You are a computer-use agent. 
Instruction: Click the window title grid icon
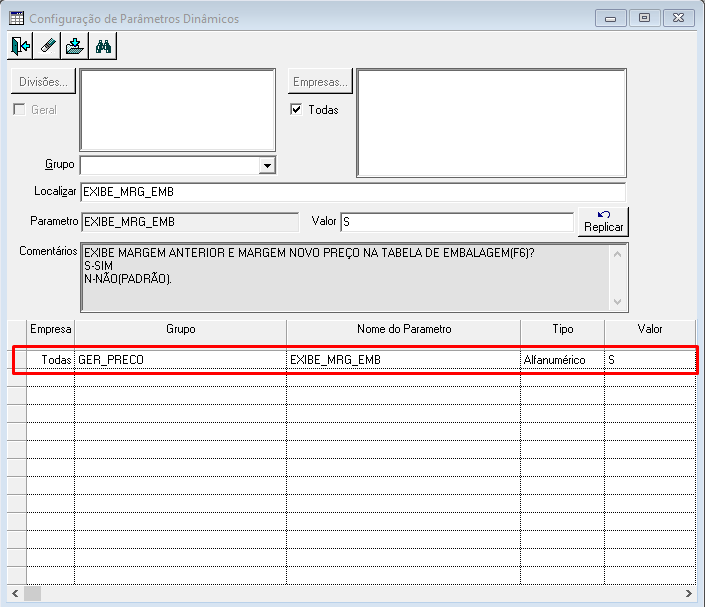(x=17, y=18)
